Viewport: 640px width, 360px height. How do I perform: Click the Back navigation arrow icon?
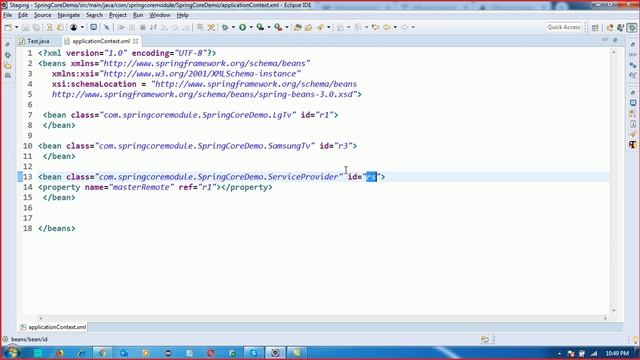[387, 27]
